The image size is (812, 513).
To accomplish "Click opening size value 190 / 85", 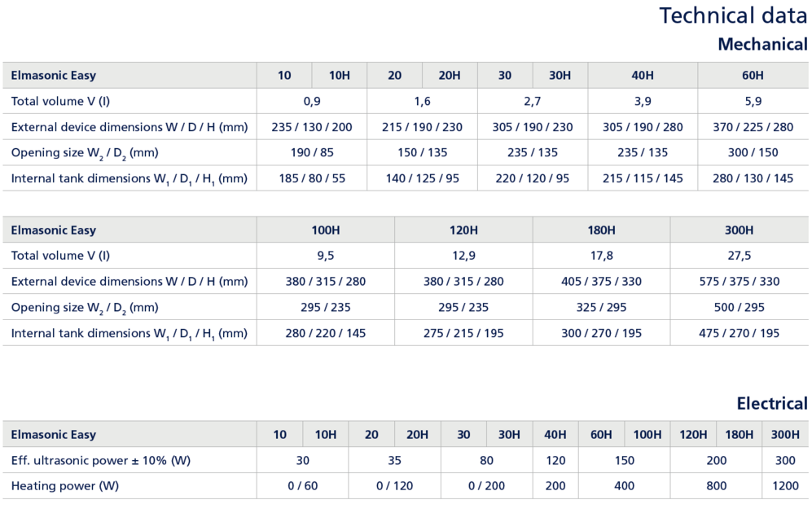I will (x=312, y=153).
